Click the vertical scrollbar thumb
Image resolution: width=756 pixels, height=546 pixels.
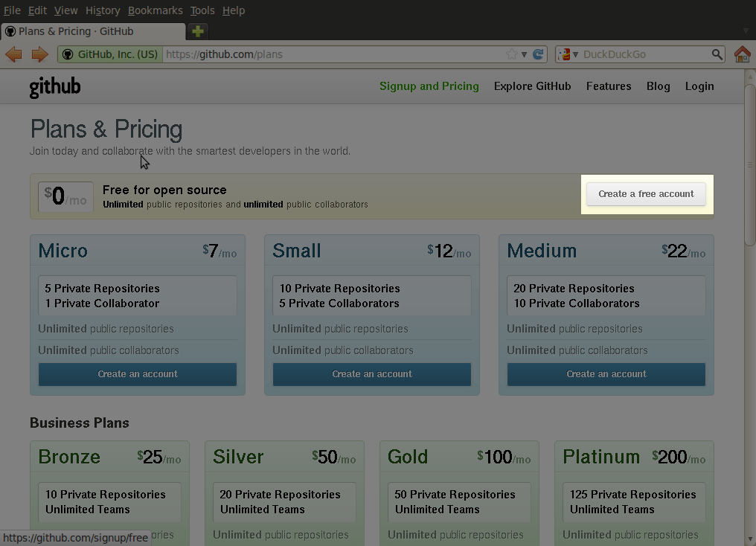750,164
